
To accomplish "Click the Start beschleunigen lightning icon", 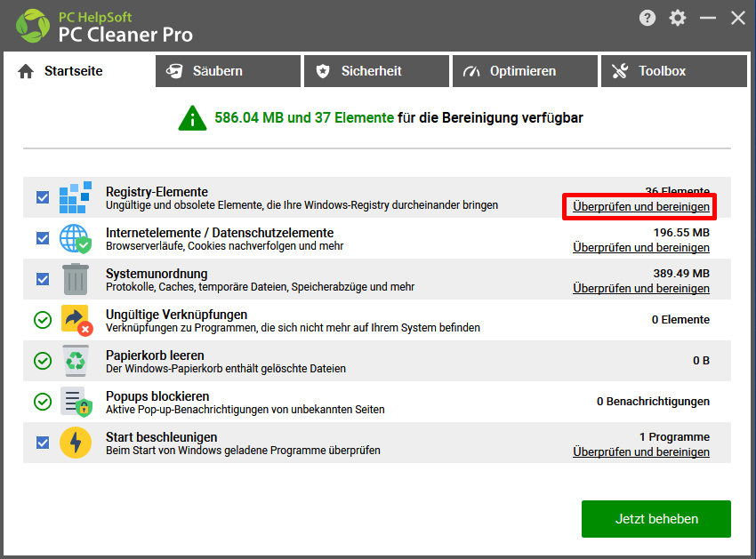I will pos(76,443).
